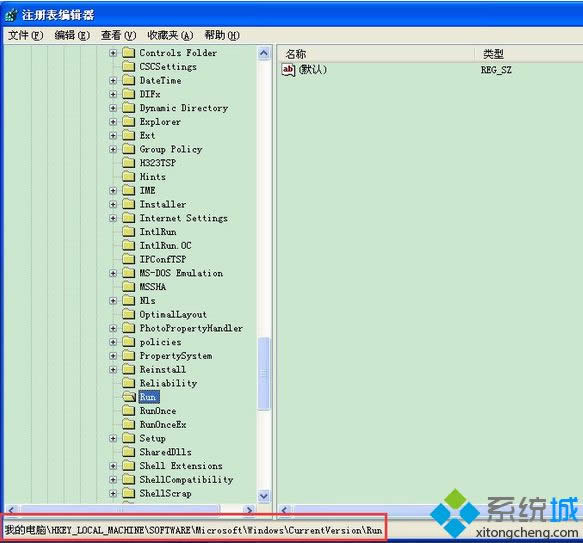Image resolution: width=583 pixels, height=543 pixels.
Task: Expand the Controls Folder key
Action: point(113,53)
